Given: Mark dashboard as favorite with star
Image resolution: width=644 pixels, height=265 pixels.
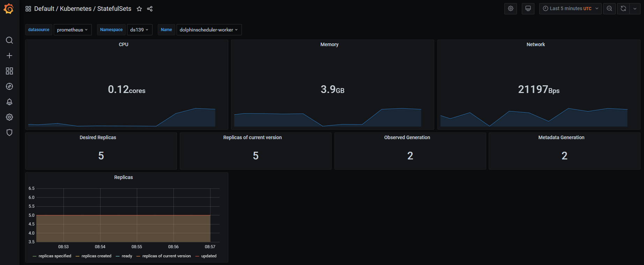Looking at the screenshot, I should 139,9.
